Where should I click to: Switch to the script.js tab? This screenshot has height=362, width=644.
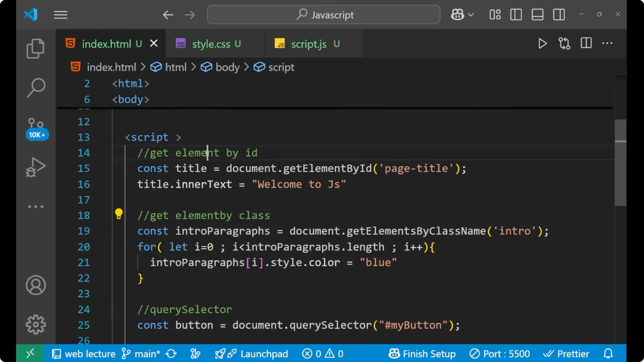(308, 44)
